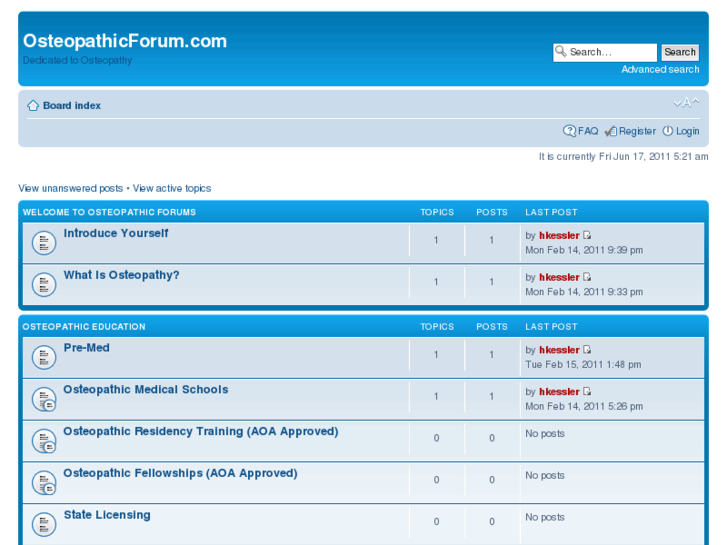Viewport: 727px width, 545px height.
Task: View latest post icon in Introduce Yourself row
Action: [x=587, y=235]
